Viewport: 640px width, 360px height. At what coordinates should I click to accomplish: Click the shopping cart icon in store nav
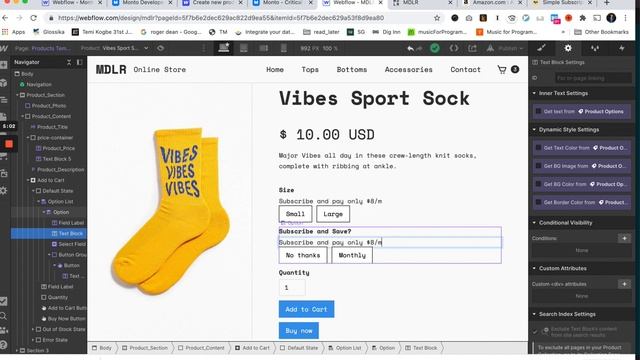tap(502, 69)
